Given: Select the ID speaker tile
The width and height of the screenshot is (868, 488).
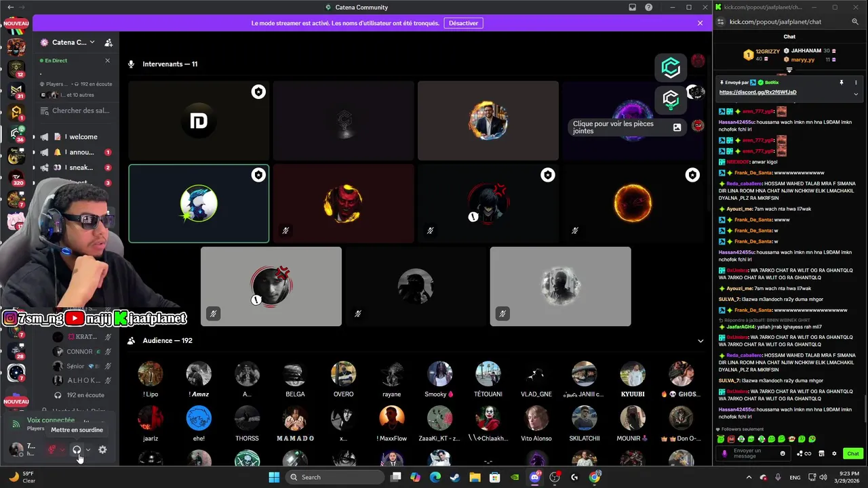Looking at the screenshot, I should (x=199, y=121).
